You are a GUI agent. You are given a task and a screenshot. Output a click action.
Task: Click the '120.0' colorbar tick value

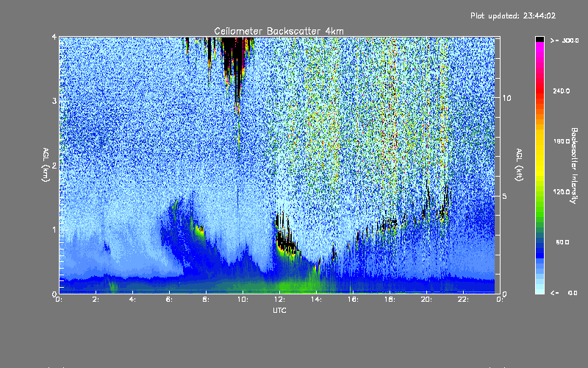pyautogui.click(x=562, y=191)
